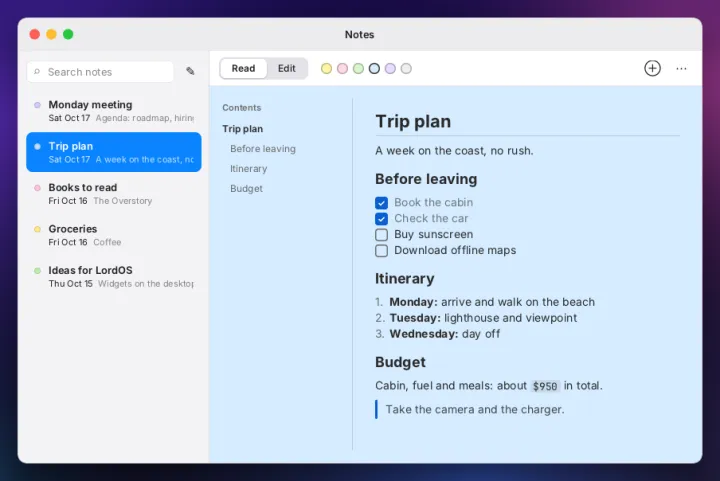The height and width of the screenshot is (481, 720).
Task: Pick the green note color swatch
Action: (x=358, y=68)
